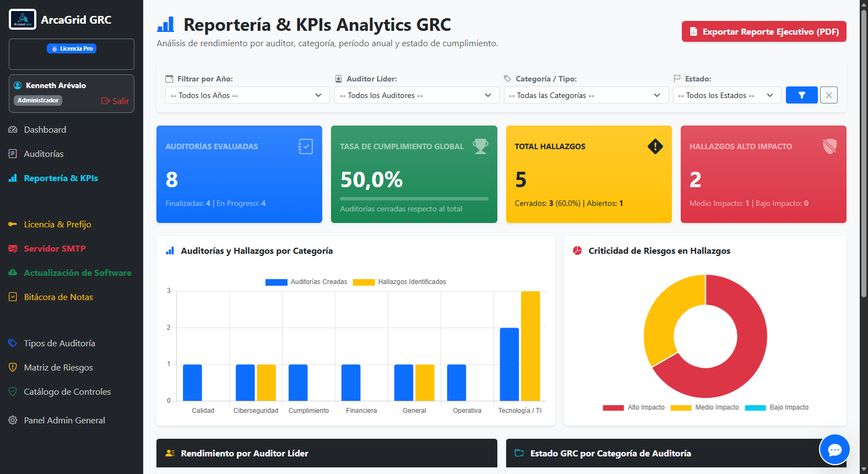Click the Bitácora de Notas journal icon
This screenshot has height=474, width=868.
point(13,297)
